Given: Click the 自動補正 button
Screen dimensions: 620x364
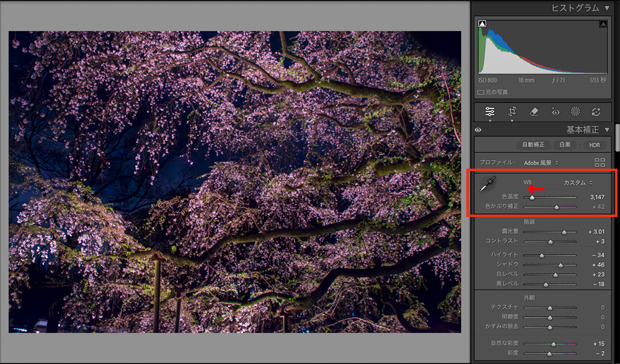Looking at the screenshot, I should (x=533, y=144).
